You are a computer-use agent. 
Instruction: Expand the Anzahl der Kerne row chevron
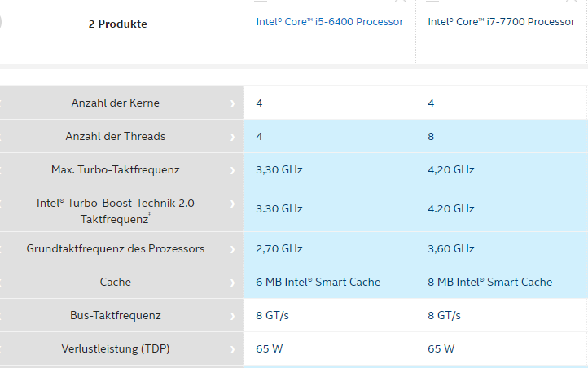point(232,103)
